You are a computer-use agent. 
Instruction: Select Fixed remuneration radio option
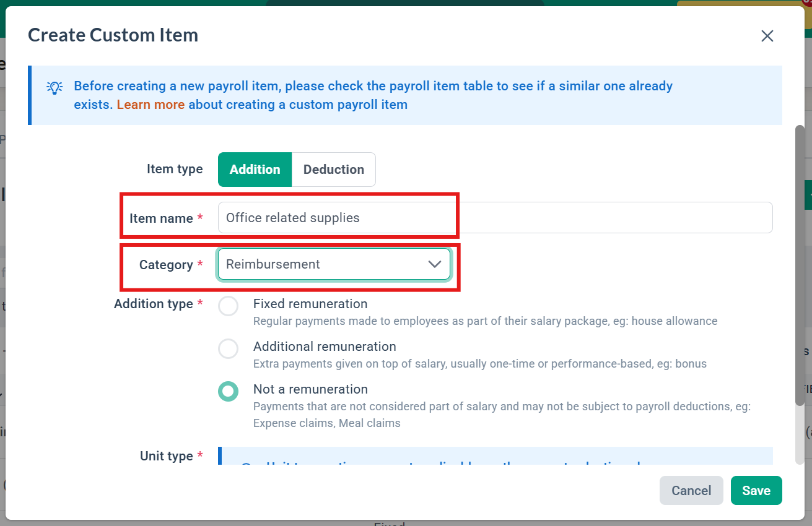pos(229,306)
